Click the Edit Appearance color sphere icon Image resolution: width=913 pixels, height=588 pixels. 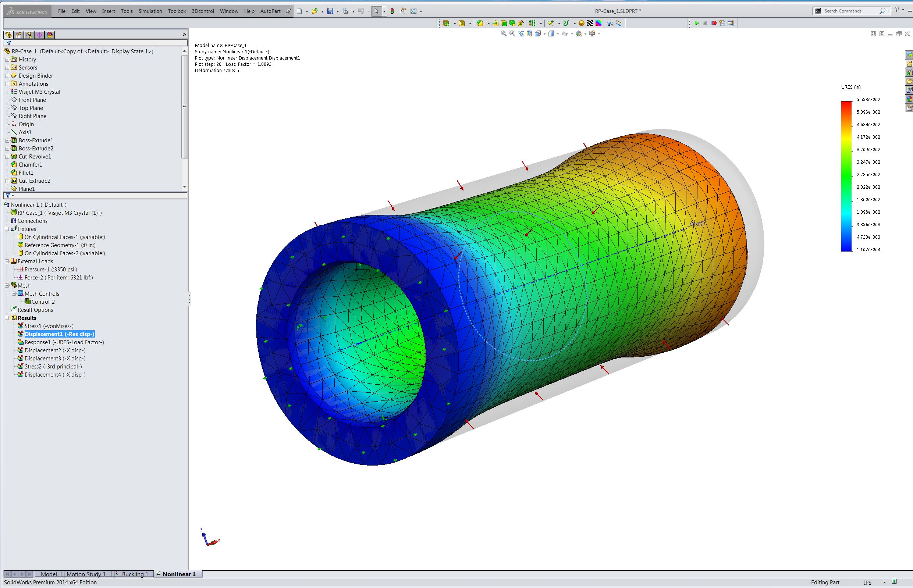[579, 33]
